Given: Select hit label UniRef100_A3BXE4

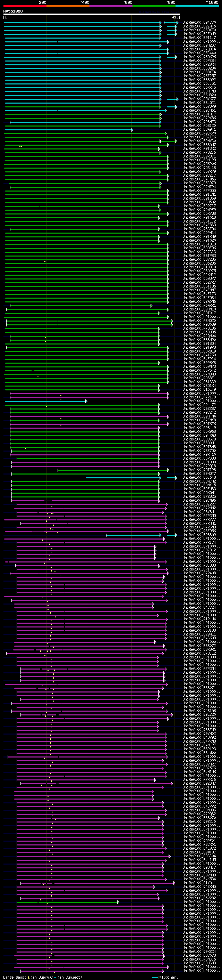Looking at the screenshot, I should 199,72.
